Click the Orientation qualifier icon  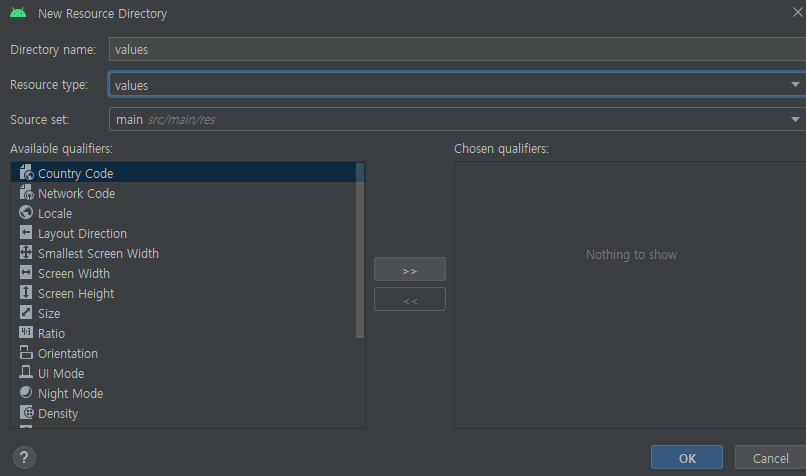tap(26, 353)
